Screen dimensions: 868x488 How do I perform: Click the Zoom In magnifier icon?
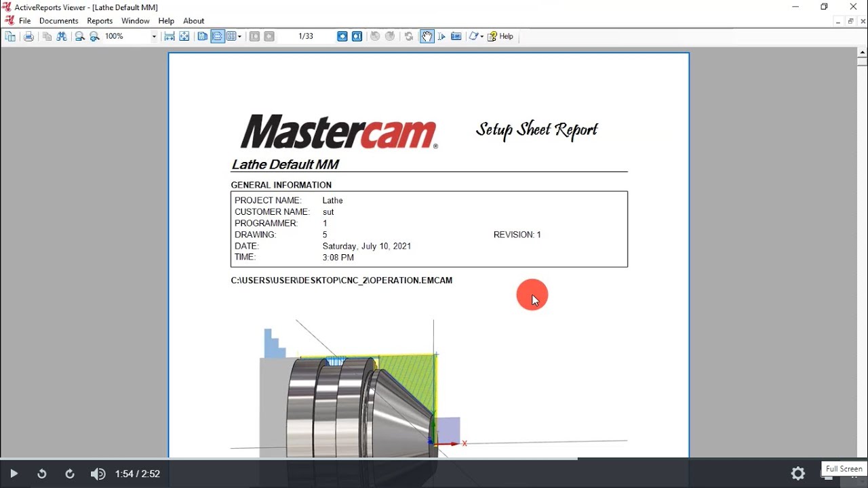click(x=94, y=37)
